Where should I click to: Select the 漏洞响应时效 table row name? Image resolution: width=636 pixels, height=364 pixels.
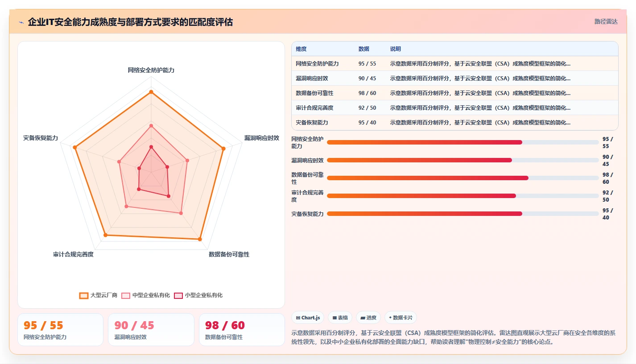(x=312, y=79)
